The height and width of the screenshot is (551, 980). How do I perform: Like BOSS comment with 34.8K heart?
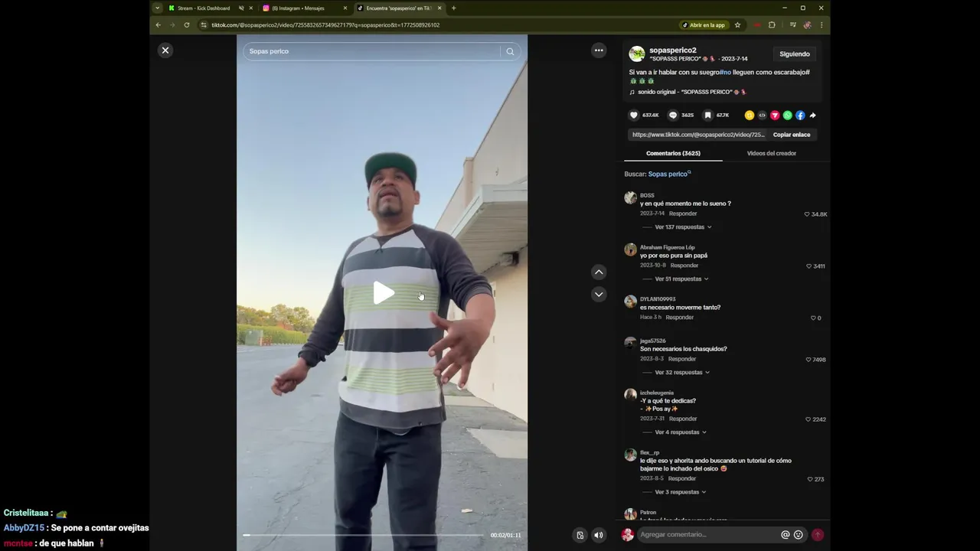(x=807, y=214)
